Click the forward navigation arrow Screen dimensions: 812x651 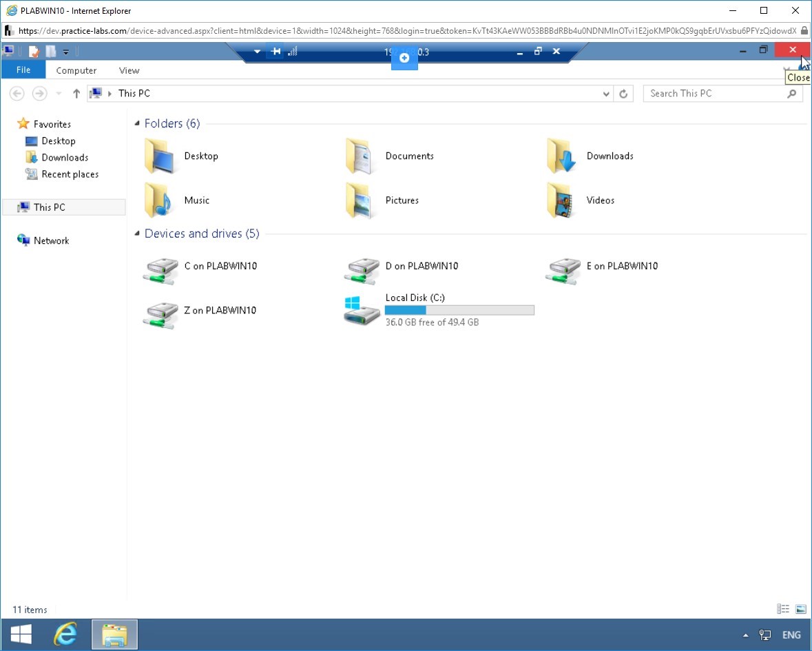pos(39,93)
